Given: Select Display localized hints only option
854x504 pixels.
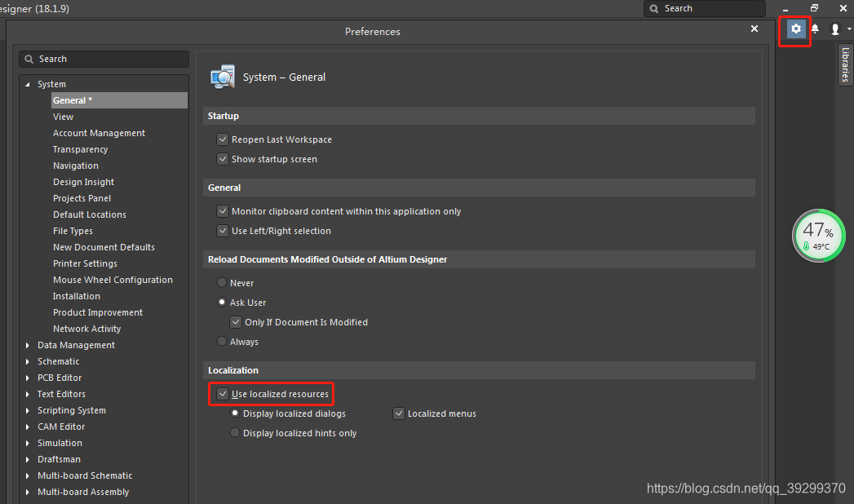Looking at the screenshot, I should point(235,433).
